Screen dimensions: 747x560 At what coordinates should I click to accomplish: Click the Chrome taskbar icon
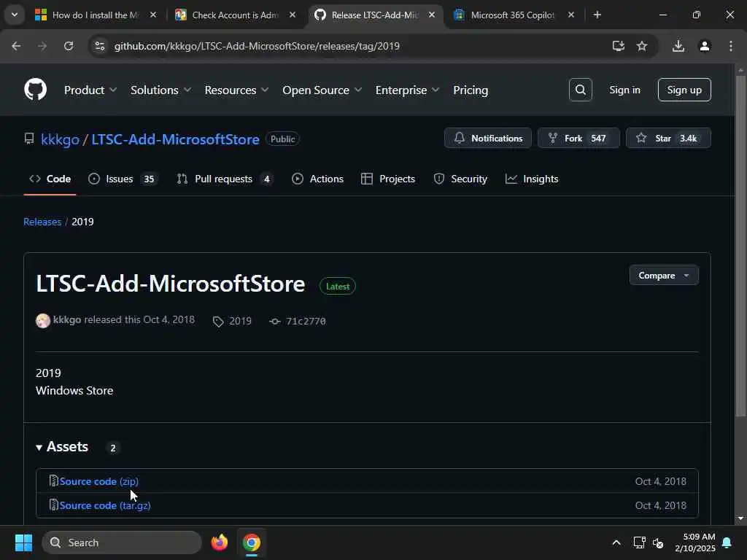pyautogui.click(x=251, y=542)
